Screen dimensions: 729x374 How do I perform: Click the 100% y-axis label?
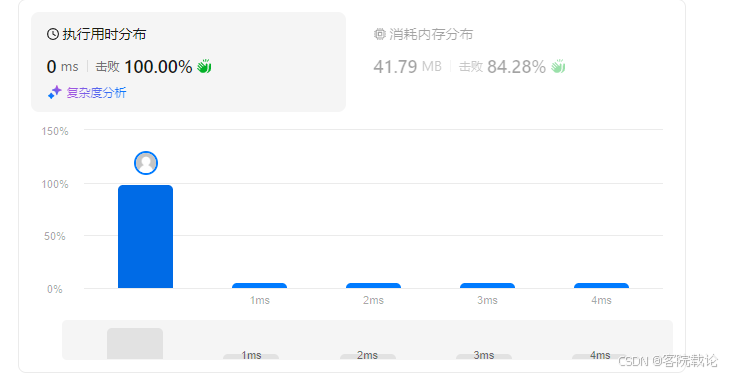pyautogui.click(x=55, y=185)
